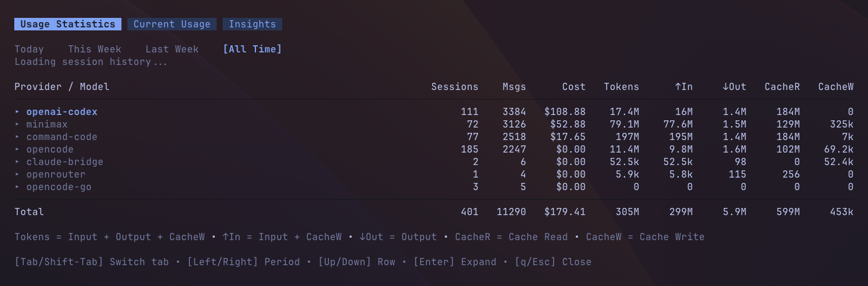Screen dimensions: 868x286
Task: Select the minimax row name
Action: tap(47, 125)
